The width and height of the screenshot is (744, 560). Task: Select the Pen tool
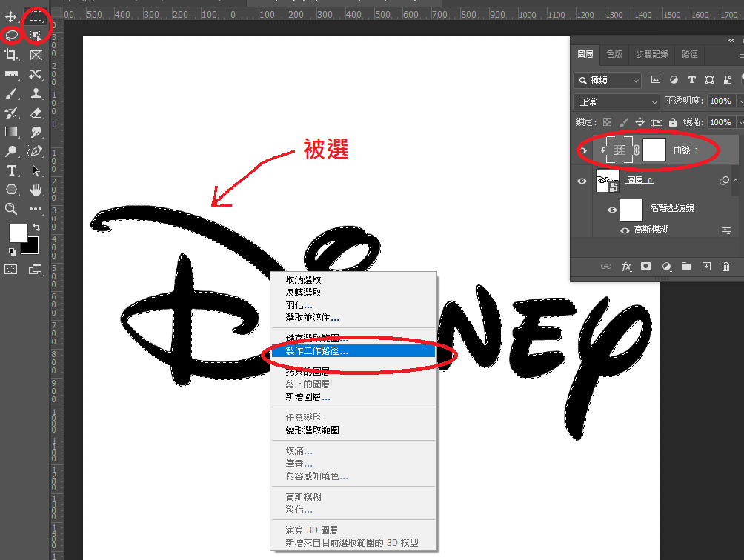point(36,151)
